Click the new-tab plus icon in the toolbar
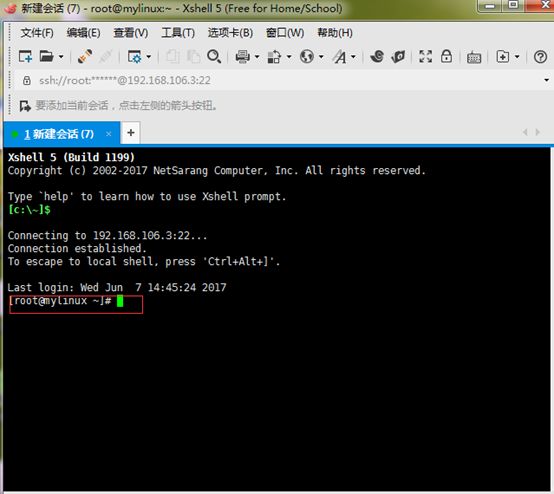This screenshot has height=494, width=554. [x=503, y=56]
